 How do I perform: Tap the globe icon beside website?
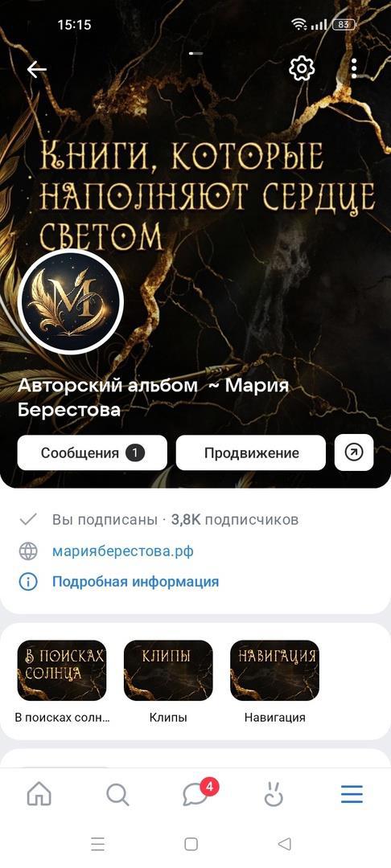pyautogui.click(x=28, y=551)
